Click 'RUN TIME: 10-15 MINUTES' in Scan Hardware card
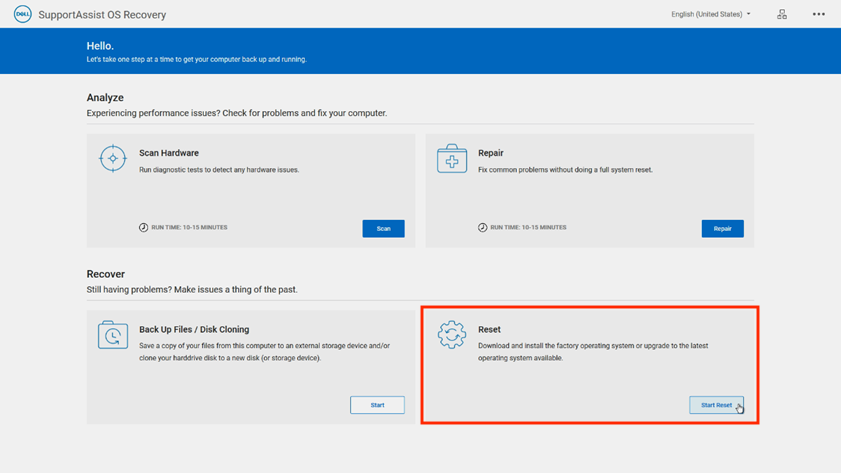 (x=189, y=227)
